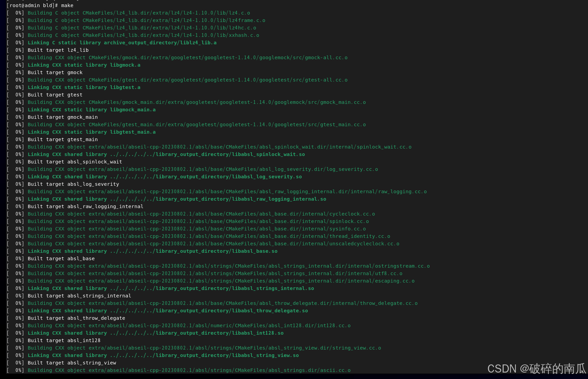This screenshot has width=588, height=379.
Task: Click the libgmock.a linking line
Action: [84, 65]
